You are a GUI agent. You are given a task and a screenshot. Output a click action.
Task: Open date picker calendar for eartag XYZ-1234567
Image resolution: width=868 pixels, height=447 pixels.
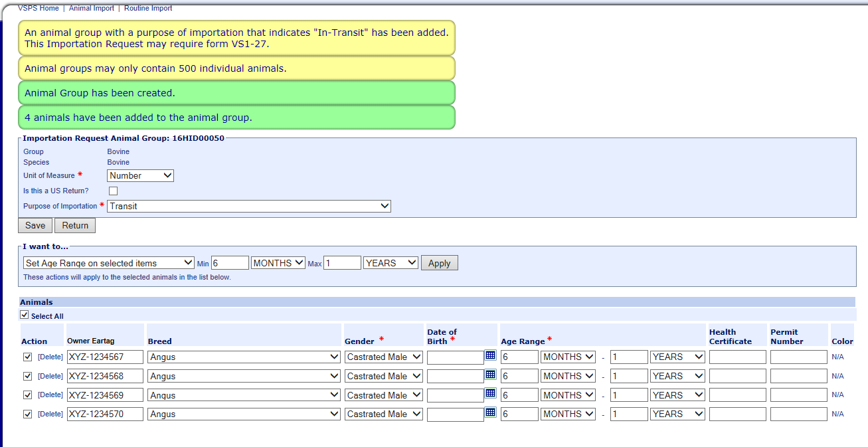[491, 355]
